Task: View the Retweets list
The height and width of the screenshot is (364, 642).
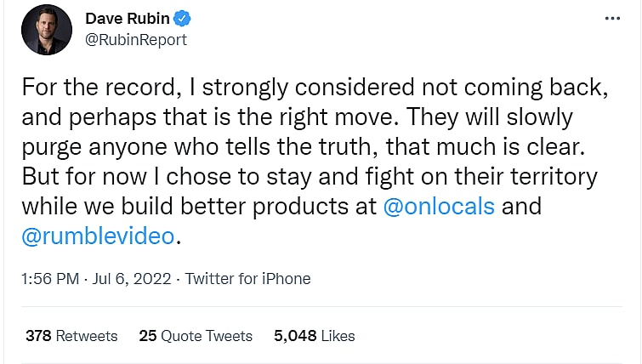Action: (87, 336)
